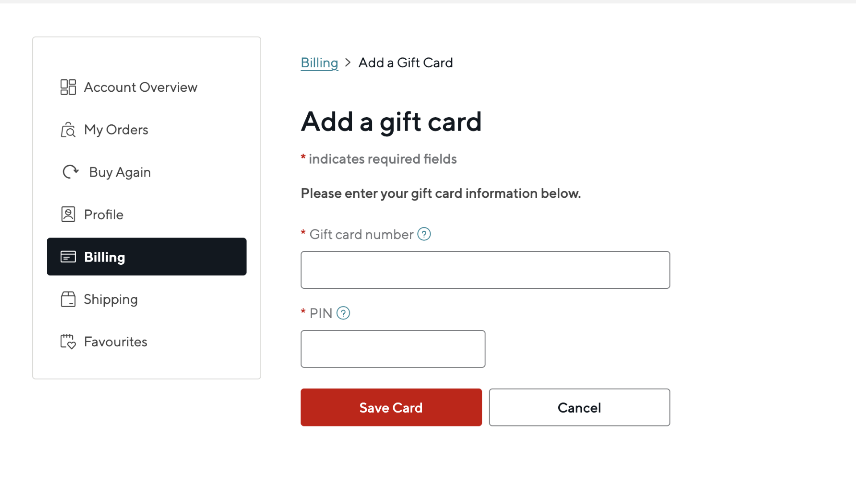This screenshot has height=504, width=856.
Task: Open the PIN help tooltip
Action: (x=343, y=313)
